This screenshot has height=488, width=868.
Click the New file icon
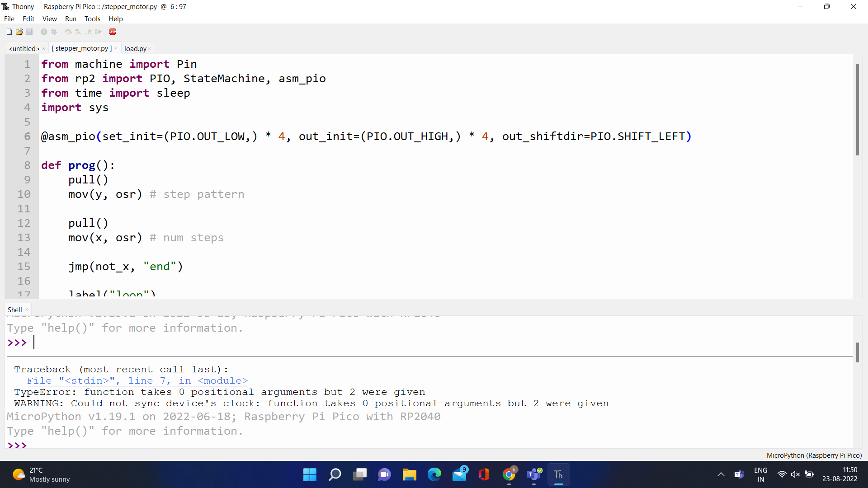coord(9,32)
